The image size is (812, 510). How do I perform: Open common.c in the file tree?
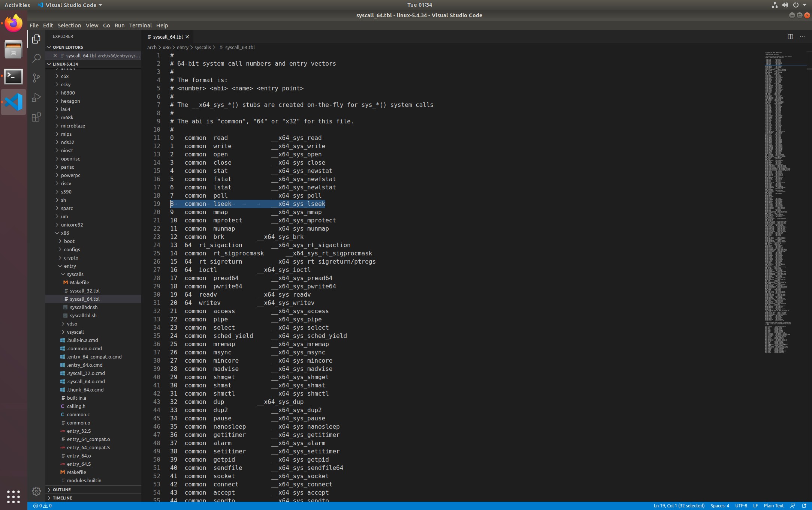point(93,414)
